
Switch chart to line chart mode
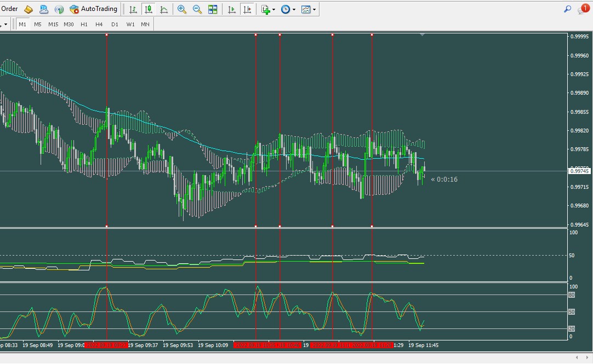coord(164,9)
